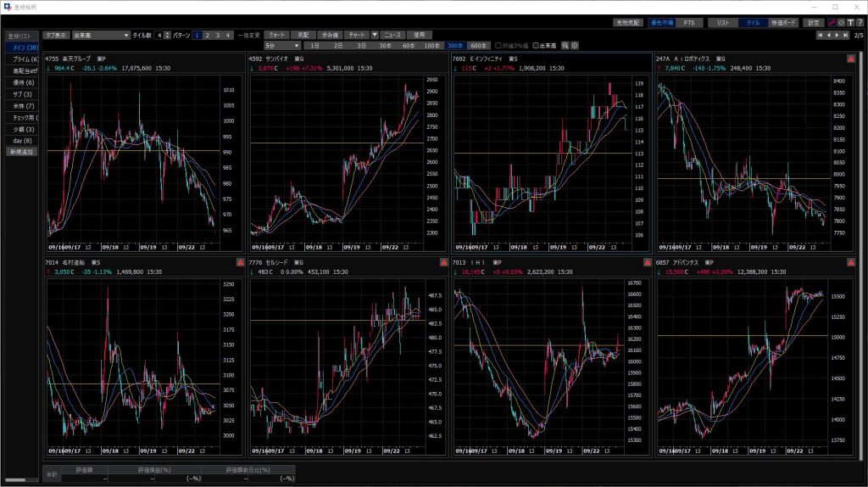This screenshot has width=868, height=487.
Task: Increase tile count with タイル数 stepper
Action: (167, 32)
